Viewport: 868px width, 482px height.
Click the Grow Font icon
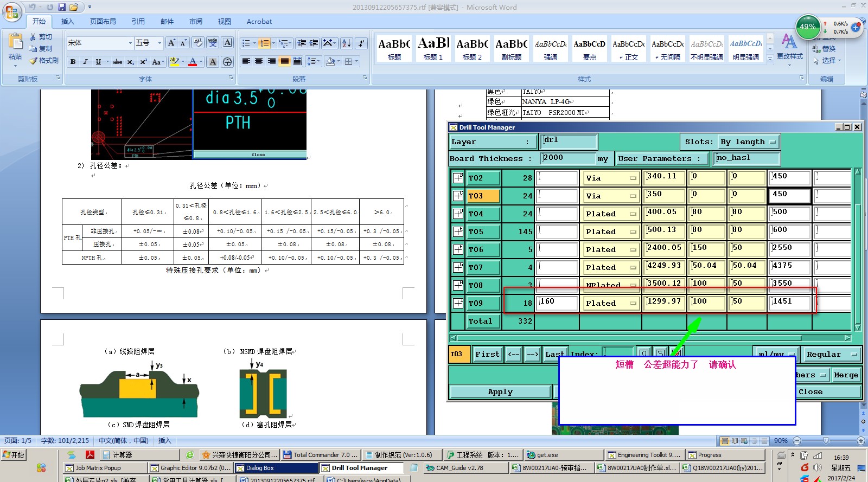[171, 43]
